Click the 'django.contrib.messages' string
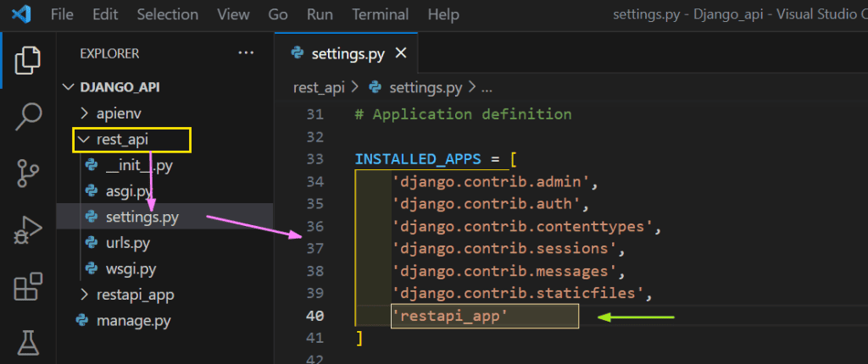The height and width of the screenshot is (364, 868). click(504, 271)
